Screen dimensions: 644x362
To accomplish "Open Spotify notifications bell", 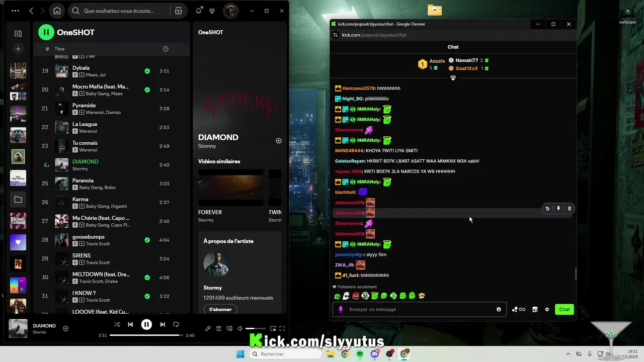I will (199, 11).
